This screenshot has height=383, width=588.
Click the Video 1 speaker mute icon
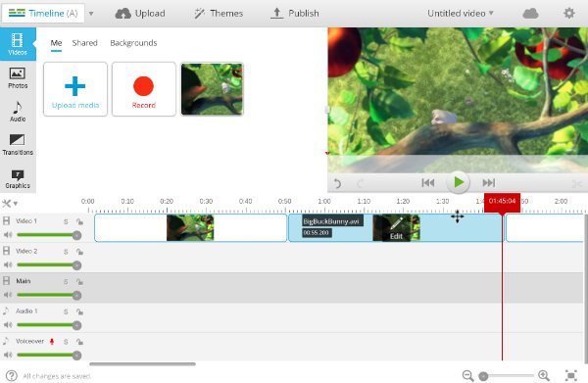click(8, 235)
